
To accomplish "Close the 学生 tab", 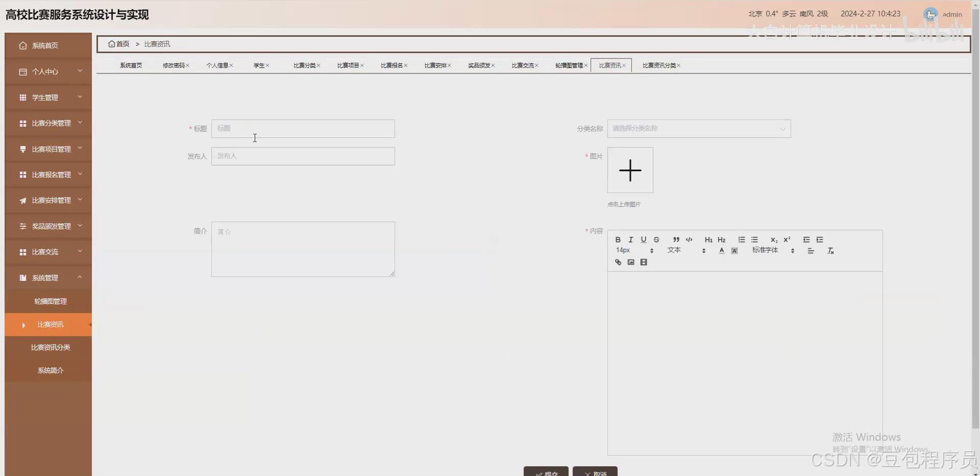I will (267, 65).
